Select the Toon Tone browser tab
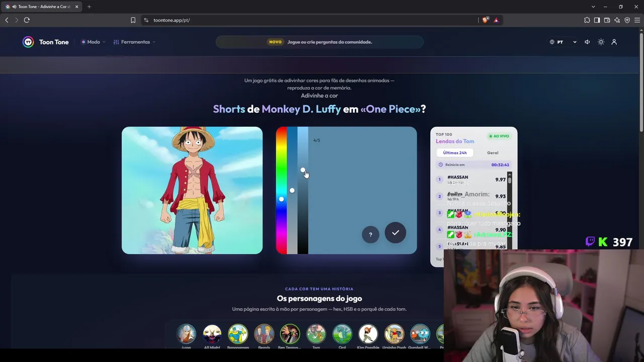Viewport: 644px width, 362px height. pyautogui.click(x=42, y=7)
